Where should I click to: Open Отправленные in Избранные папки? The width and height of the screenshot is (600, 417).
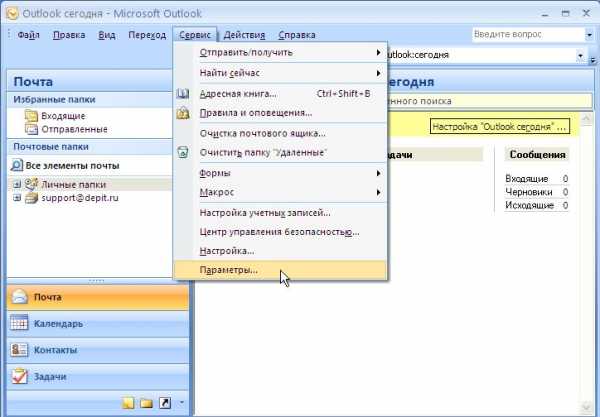[74, 129]
